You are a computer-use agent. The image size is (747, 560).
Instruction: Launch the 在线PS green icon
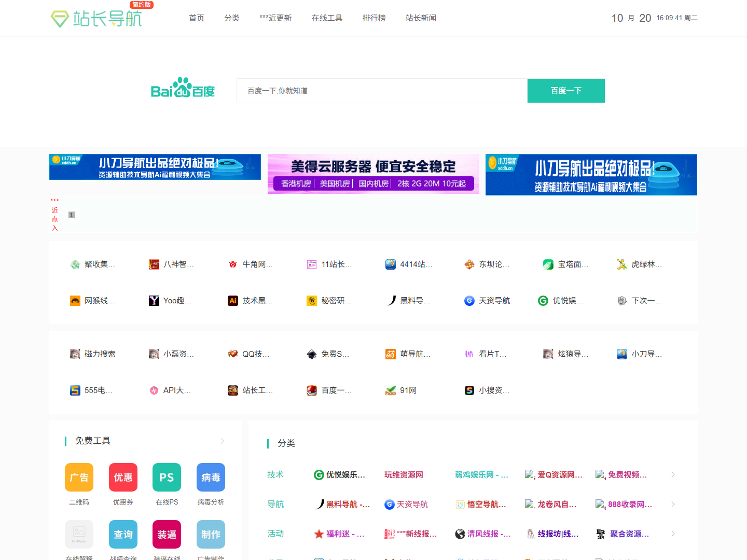coord(167,477)
